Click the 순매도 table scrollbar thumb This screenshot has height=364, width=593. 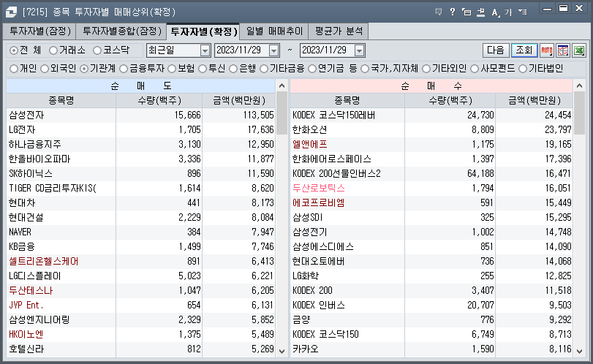coord(282,113)
